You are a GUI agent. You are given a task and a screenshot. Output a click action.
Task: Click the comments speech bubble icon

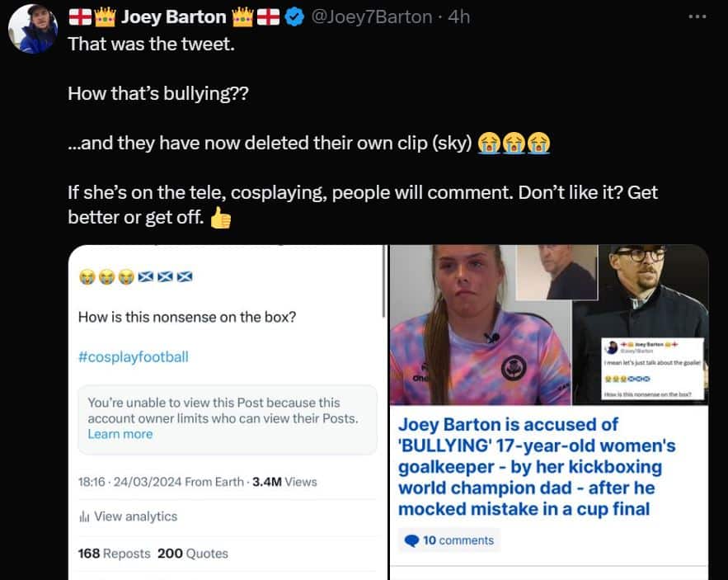point(411,540)
